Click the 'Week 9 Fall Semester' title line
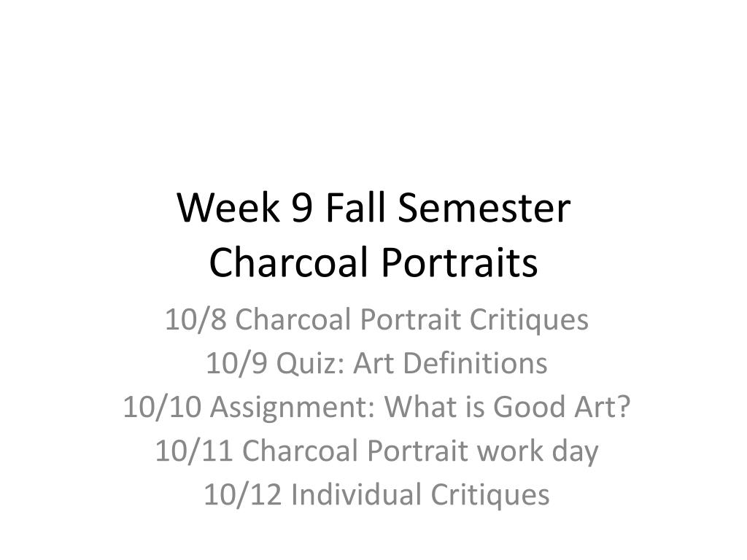 point(373,208)
